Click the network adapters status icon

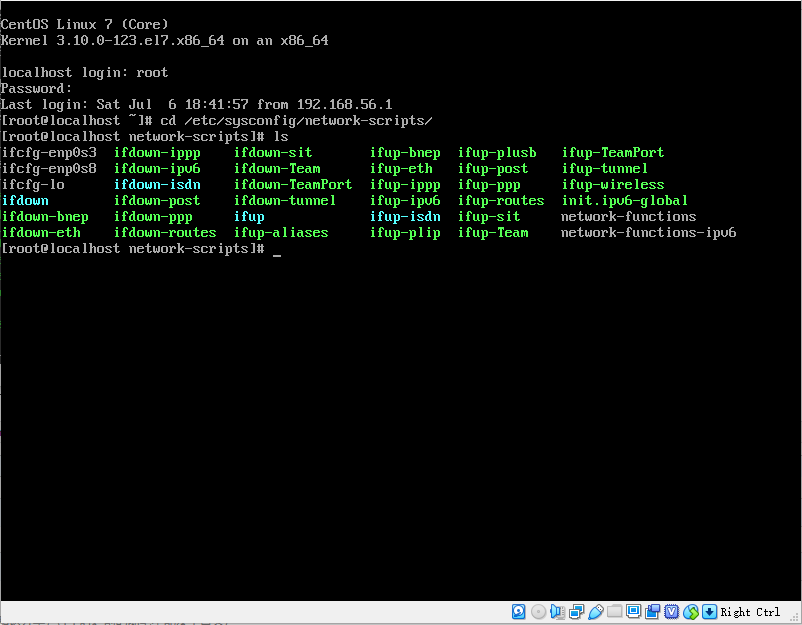(576, 611)
